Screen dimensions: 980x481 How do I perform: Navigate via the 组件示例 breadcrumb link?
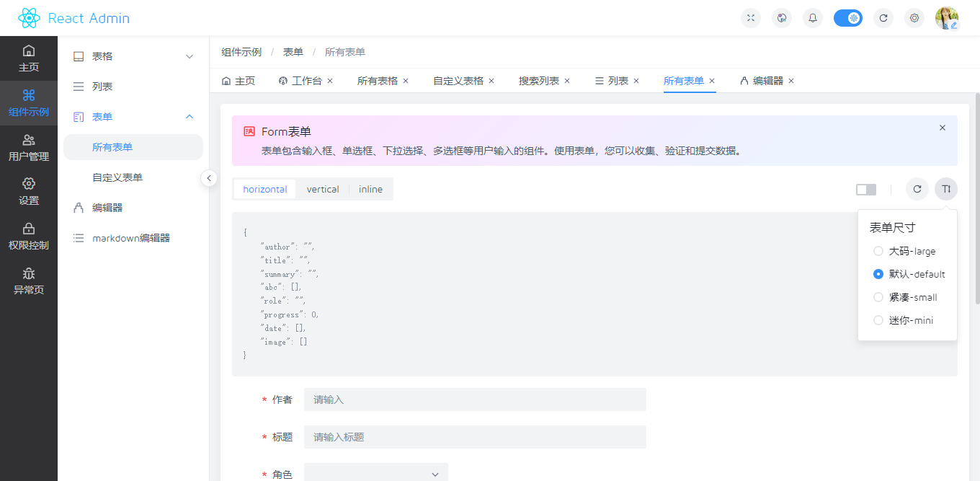241,51
